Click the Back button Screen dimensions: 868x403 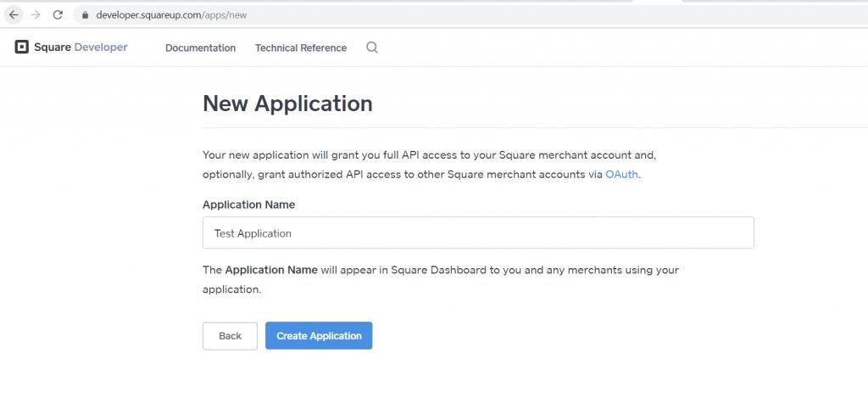pos(230,336)
